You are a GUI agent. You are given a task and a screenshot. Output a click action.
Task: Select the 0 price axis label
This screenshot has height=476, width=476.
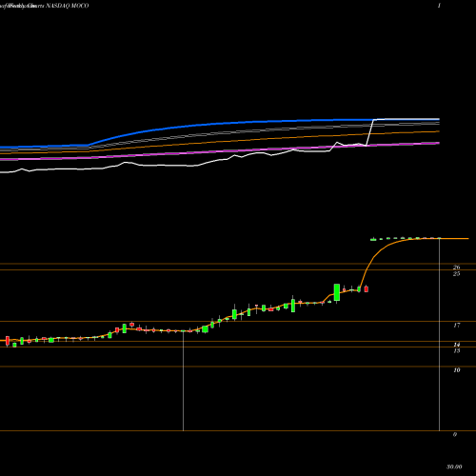tap(455, 434)
